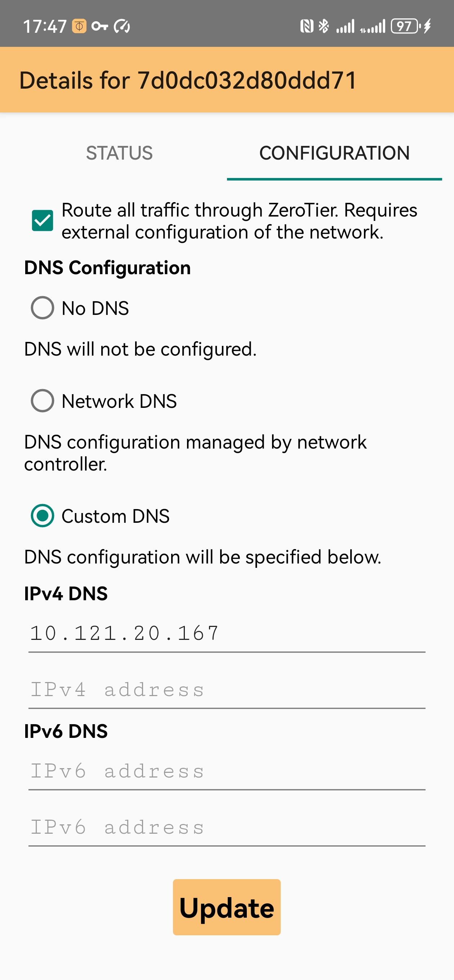Tap the first cellular signal strength icon

coord(345,26)
